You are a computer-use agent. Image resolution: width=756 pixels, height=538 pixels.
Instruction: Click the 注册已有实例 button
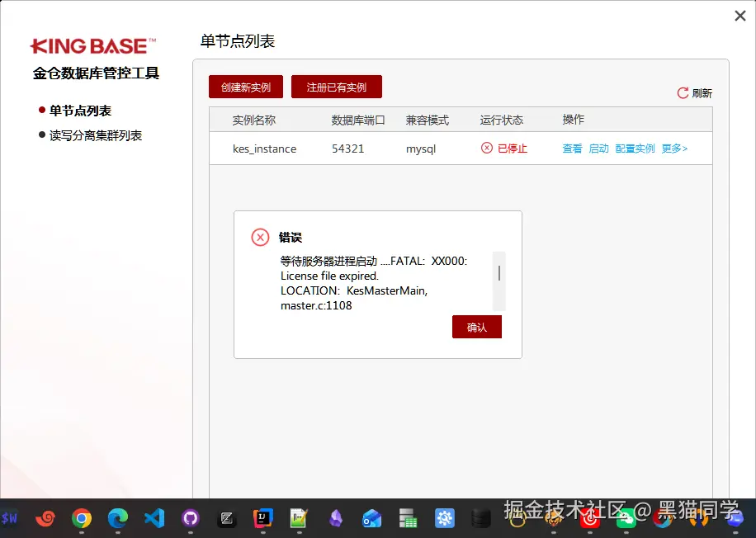[337, 87]
